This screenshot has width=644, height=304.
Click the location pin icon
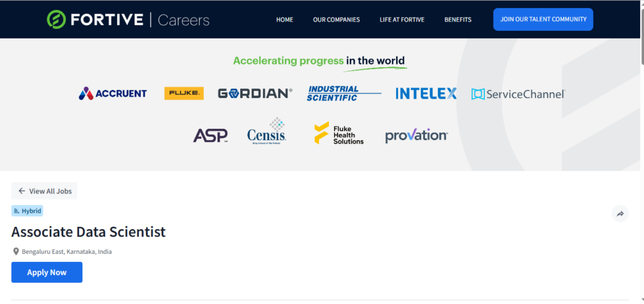(x=16, y=251)
